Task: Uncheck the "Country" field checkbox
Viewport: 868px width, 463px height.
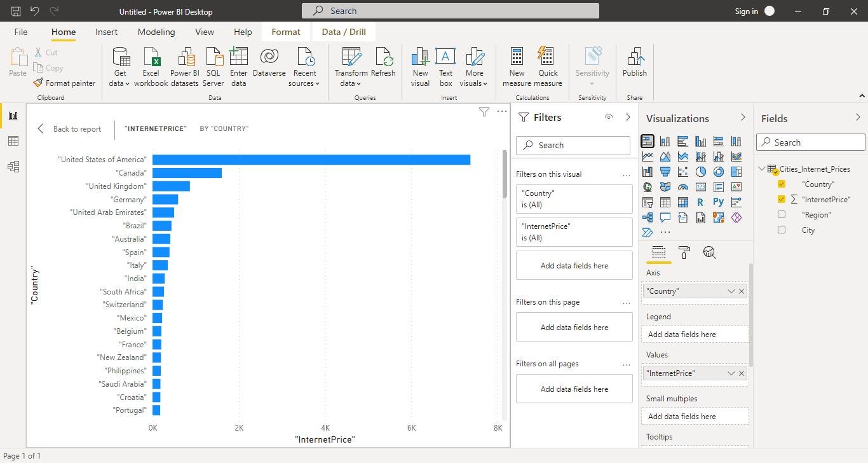Action: tap(782, 184)
